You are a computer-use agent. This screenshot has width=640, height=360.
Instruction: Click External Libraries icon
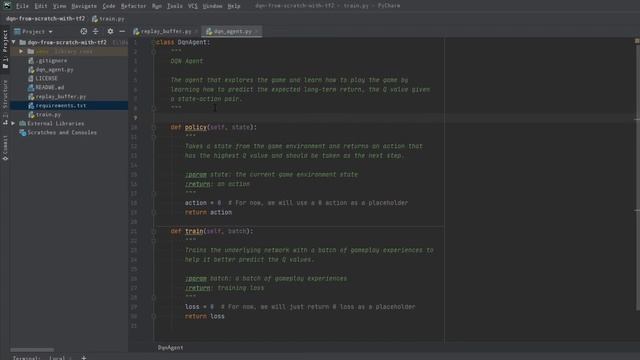tap(22, 123)
